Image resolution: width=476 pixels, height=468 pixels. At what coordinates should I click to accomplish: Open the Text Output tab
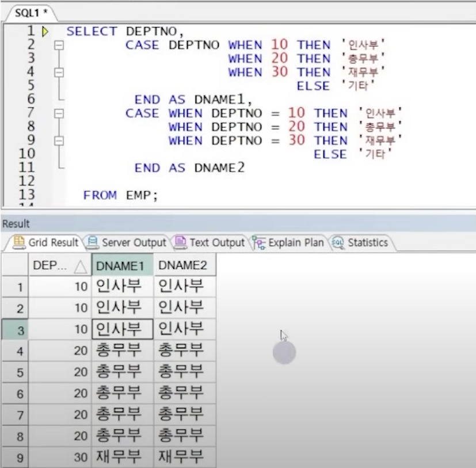(x=210, y=242)
